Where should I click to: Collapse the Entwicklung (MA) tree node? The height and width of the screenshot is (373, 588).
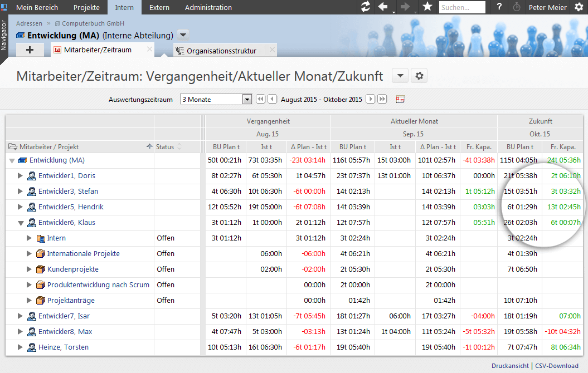pyautogui.click(x=12, y=161)
